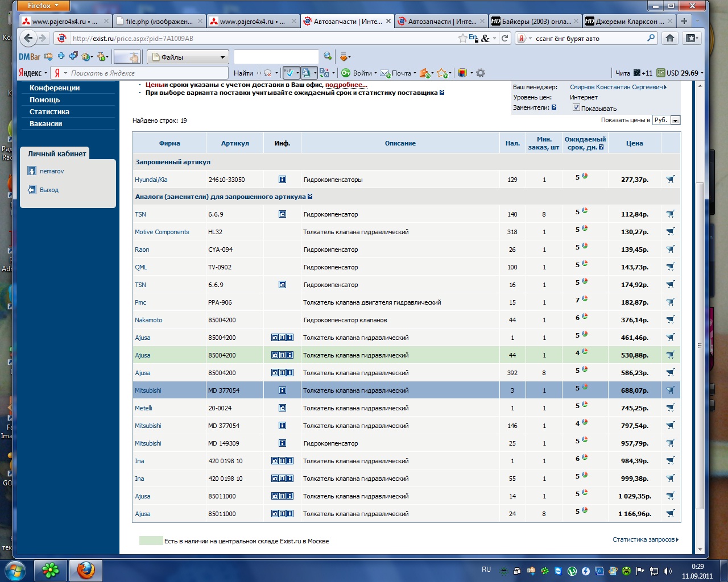Click the bookmark star in address bar
This screenshot has width=728, height=582.
point(463,38)
